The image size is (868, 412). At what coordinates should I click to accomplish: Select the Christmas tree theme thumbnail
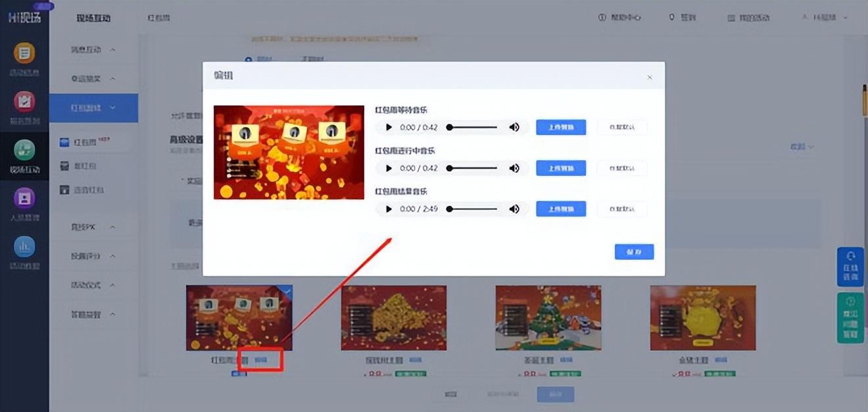point(548,318)
